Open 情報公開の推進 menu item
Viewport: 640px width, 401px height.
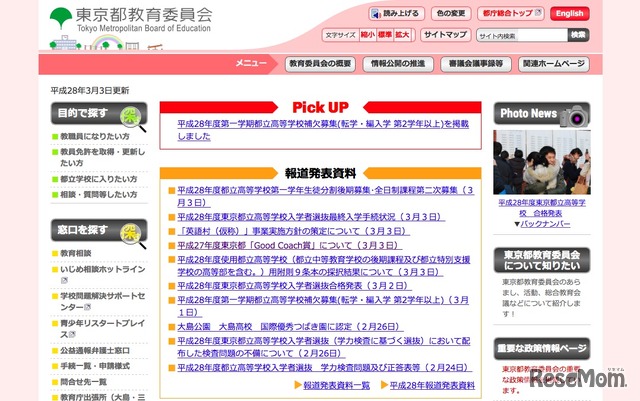click(398, 64)
